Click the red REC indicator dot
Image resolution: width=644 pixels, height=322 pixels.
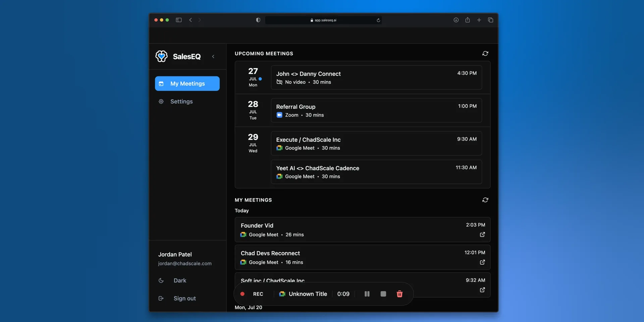(x=242, y=294)
